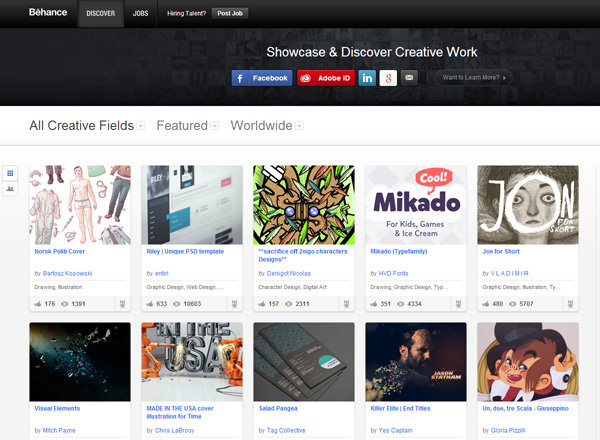Visit author Chris LaBrooy's profile
600x440 pixels.
point(174,430)
